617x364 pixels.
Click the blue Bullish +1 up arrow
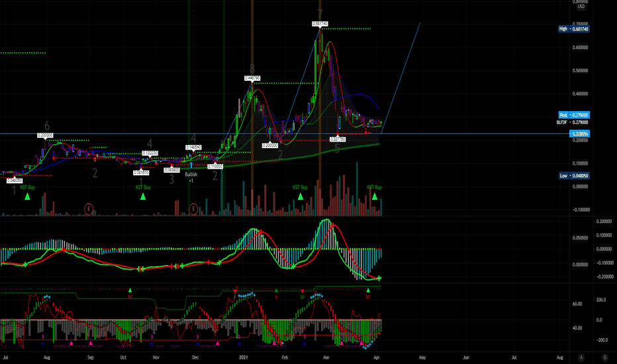coord(191,165)
